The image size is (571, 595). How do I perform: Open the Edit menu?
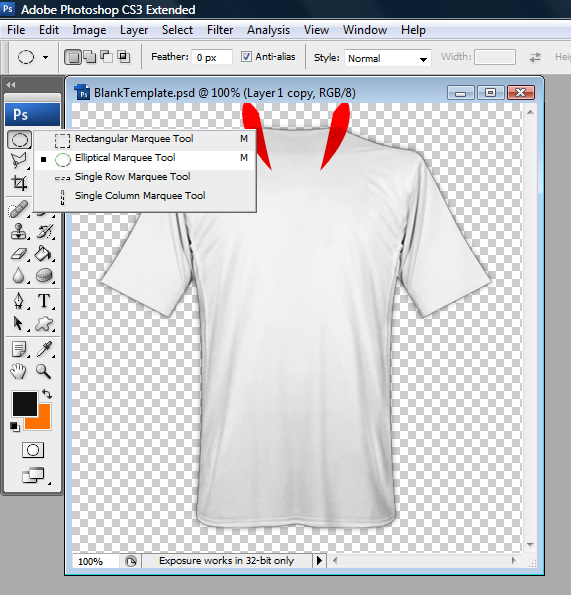(x=49, y=30)
